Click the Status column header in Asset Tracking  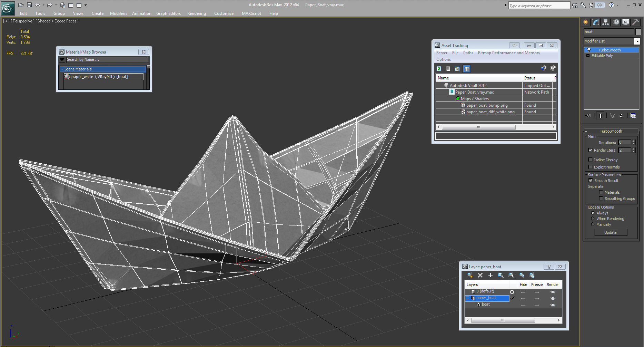537,78
